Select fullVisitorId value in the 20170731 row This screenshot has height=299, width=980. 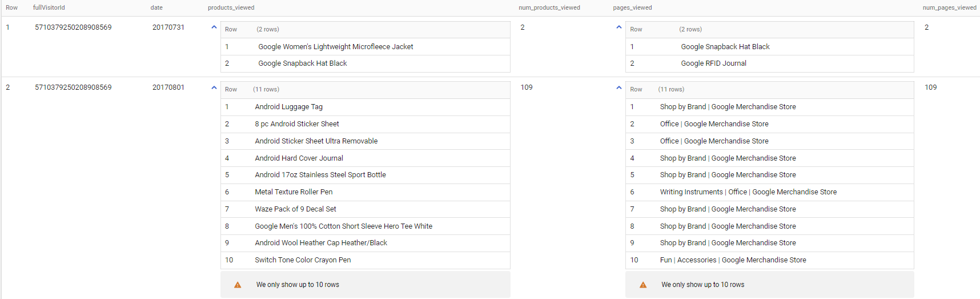(73, 27)
